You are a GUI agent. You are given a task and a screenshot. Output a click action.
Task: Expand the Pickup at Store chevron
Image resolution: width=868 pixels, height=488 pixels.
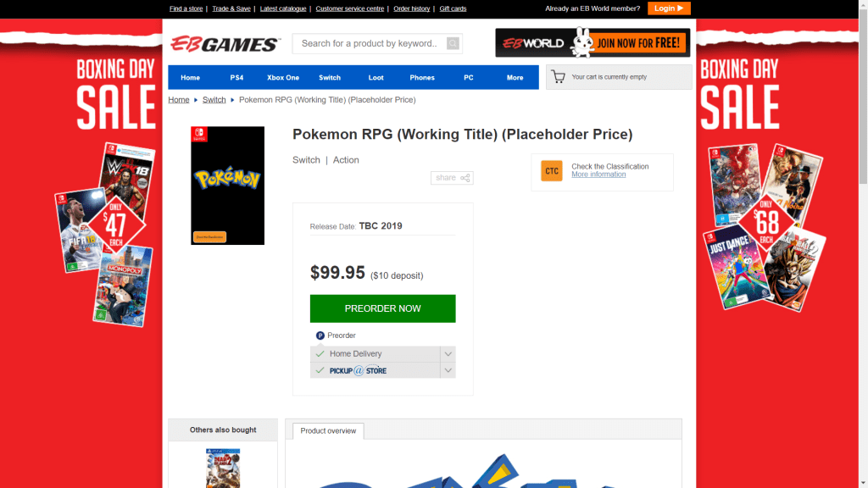pyautogui.click(x=448, y=370)
